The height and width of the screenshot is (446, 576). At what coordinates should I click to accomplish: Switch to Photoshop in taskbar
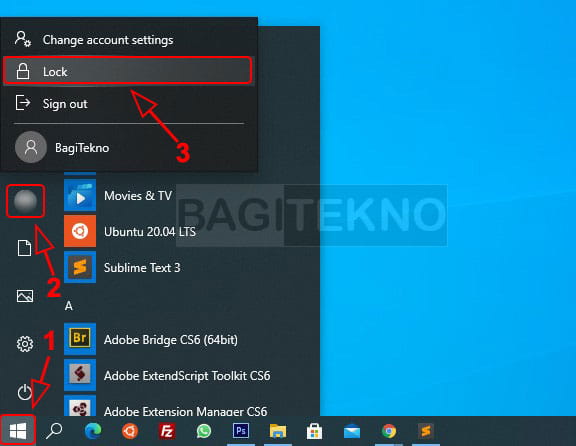(241, 431)
